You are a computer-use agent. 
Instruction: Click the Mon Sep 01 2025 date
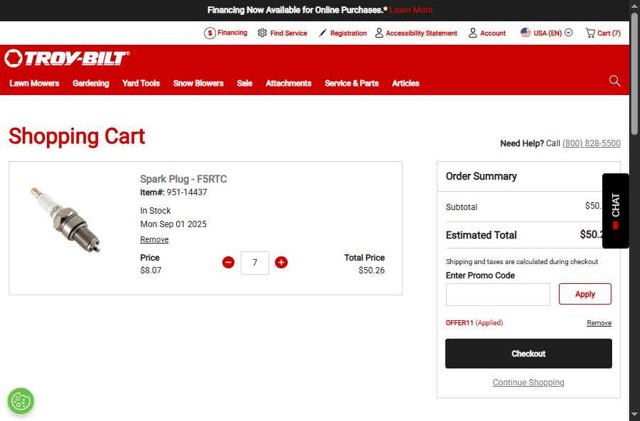click(x=173, y=224)
